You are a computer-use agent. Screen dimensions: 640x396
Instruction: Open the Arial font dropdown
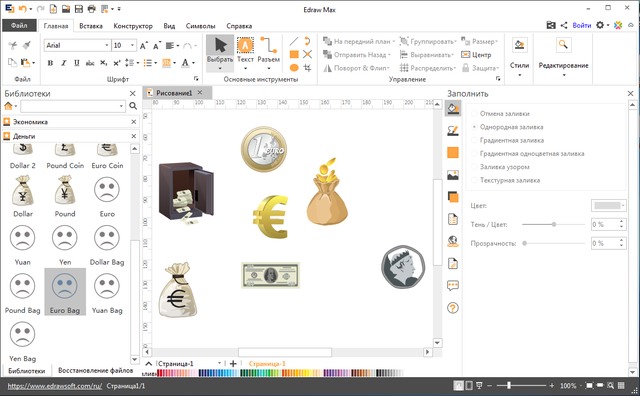(x=107, y=45)
